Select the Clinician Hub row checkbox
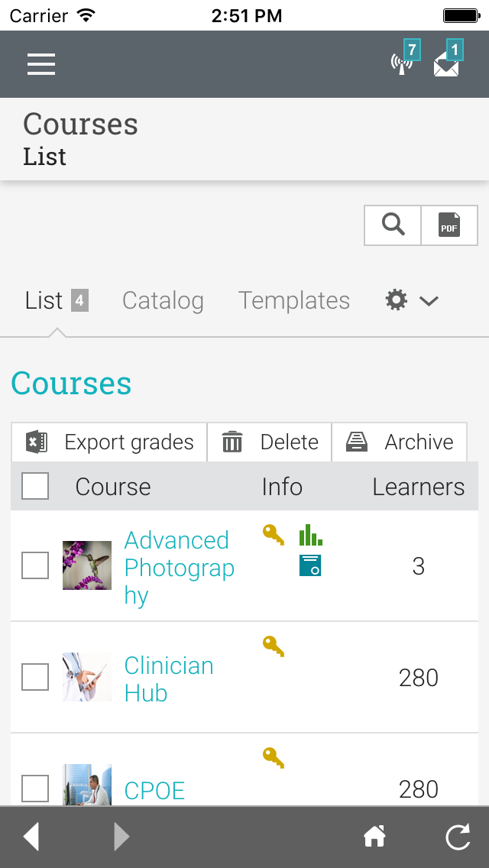Viewport: 489px width, 868px height. click(35, 677)
